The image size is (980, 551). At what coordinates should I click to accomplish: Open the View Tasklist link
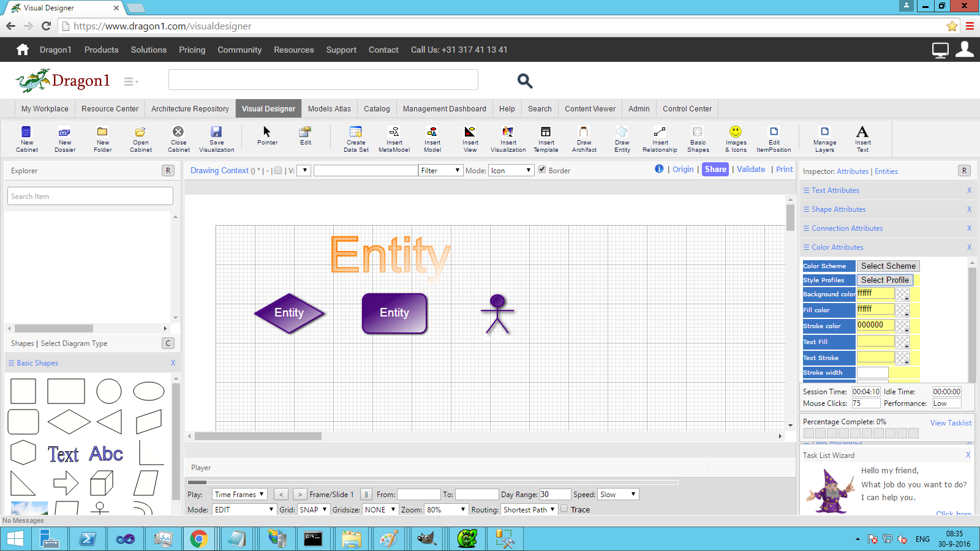[x=951, y=423]
